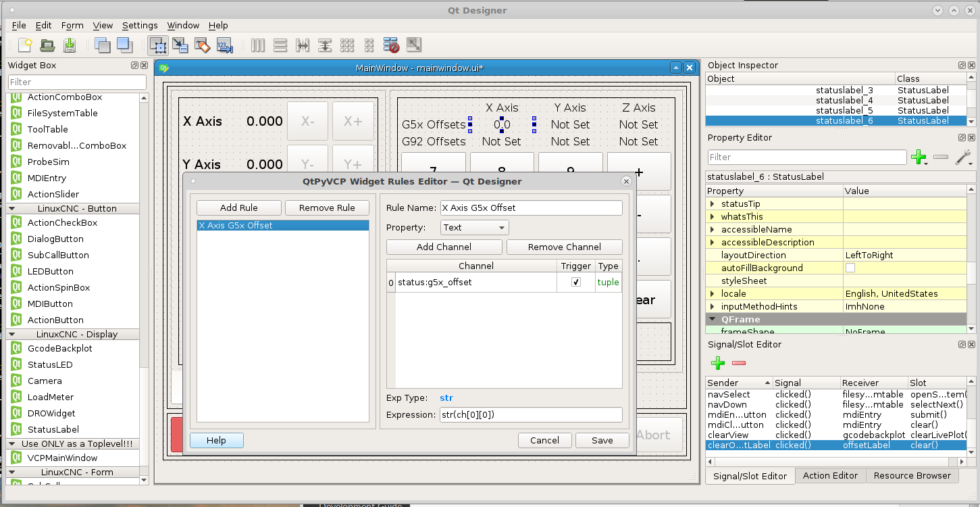Open the Form menu

(x=72, y=26)
